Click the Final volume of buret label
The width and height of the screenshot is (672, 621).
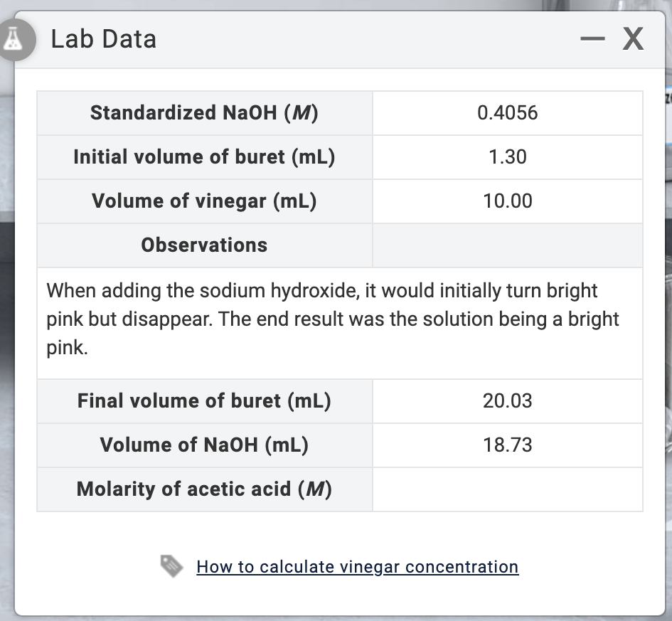coord(204,400)
